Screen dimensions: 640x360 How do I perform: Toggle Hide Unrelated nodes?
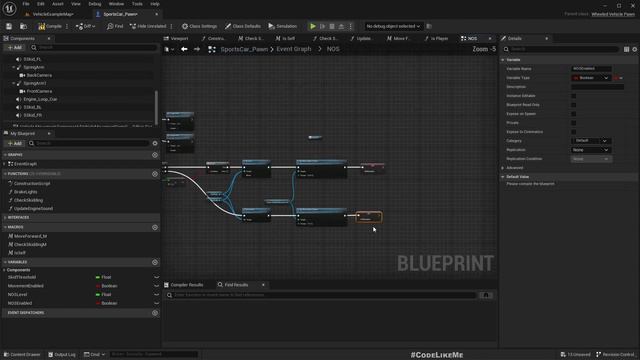148,26
